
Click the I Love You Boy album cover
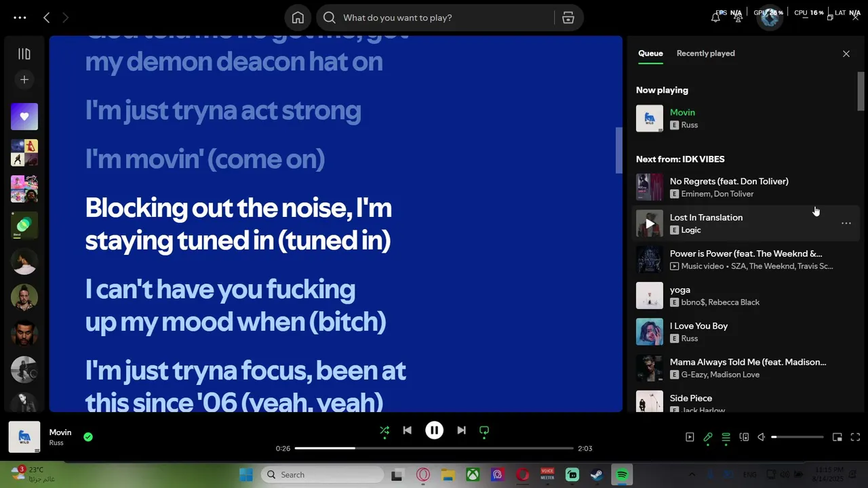tap(650, 331)
